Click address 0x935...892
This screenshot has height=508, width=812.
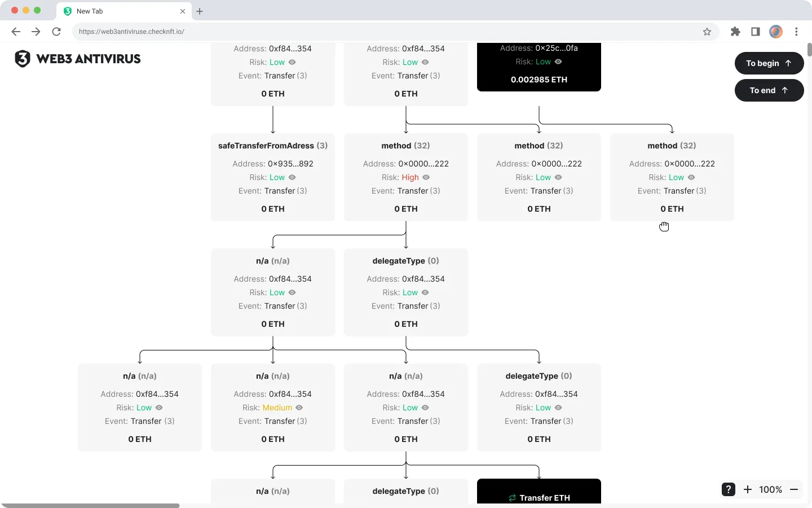[290, 164]
